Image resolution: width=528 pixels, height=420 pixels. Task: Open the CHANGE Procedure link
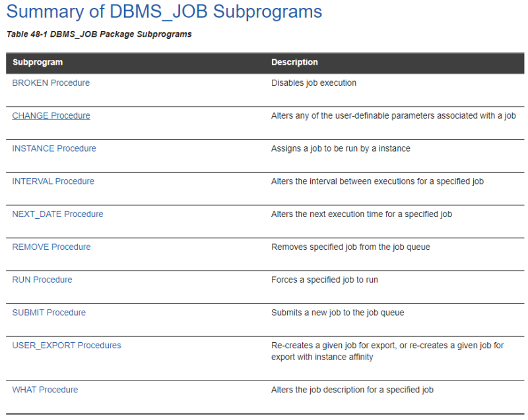[51, 115]
